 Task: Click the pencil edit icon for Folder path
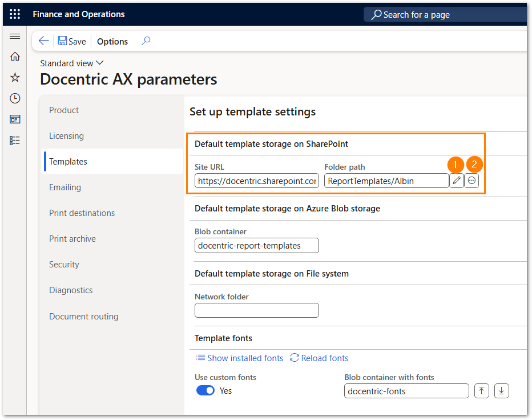click(457, 181)
